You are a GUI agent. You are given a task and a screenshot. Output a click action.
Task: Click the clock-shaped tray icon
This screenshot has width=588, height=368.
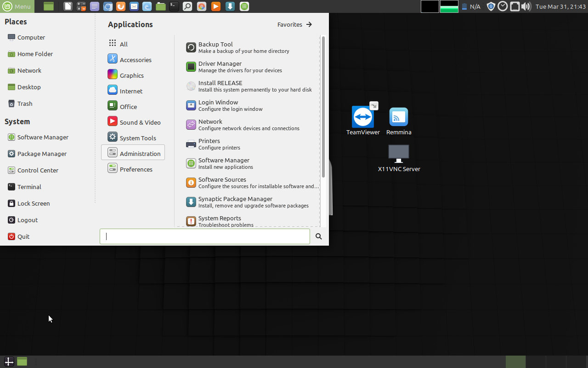[503, 6]
